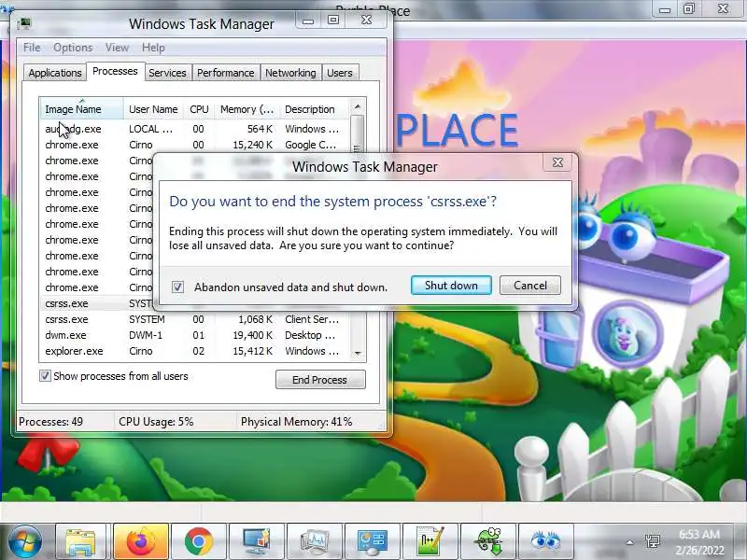The image size is (747, 560).
Task: Confirm with the Shut down button
Action: click(x=451, y=286)
